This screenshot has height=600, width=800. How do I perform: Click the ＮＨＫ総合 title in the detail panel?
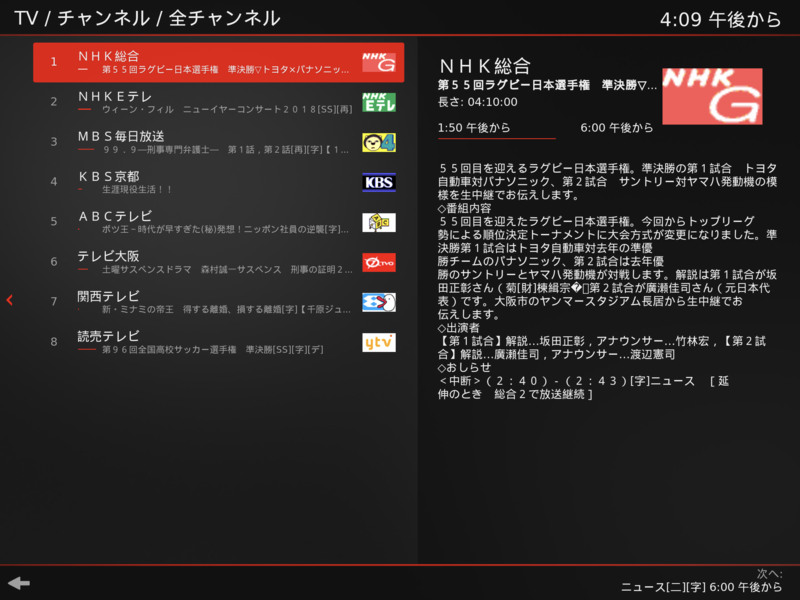pos(485,66)
